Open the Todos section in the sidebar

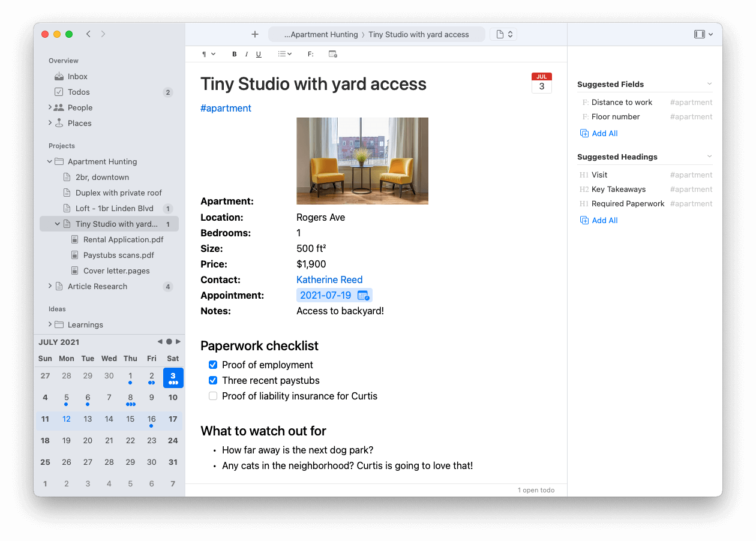tap(79, 92)
